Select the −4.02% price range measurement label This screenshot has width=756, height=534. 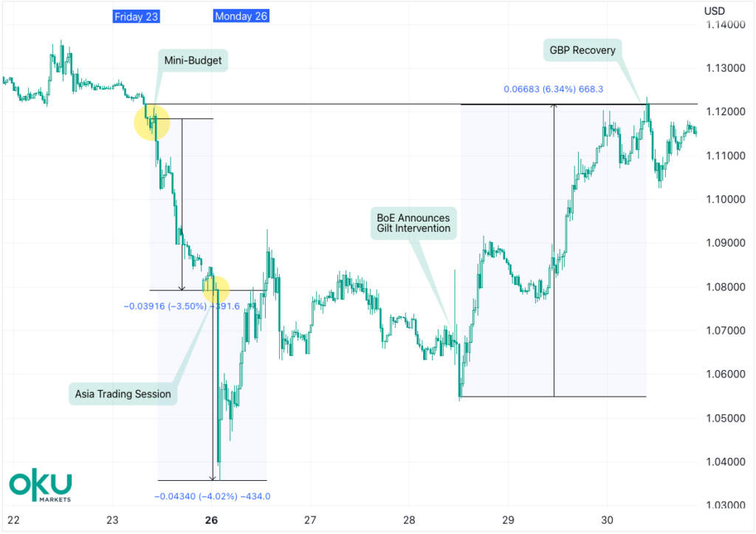coord(213,496)
